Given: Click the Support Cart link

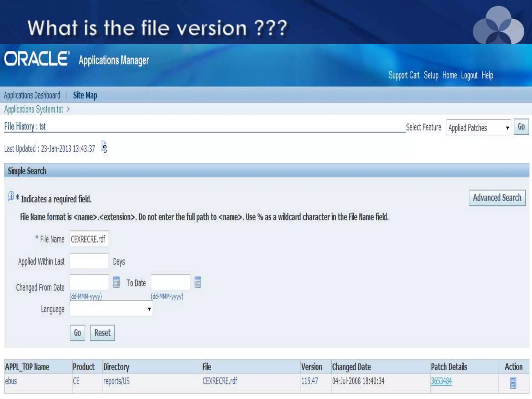Looking at the screenshot, I should click(404, 75).
